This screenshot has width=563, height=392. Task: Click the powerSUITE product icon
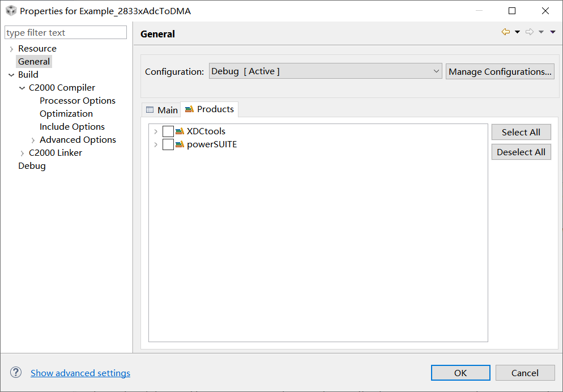(x=180, y=144)
